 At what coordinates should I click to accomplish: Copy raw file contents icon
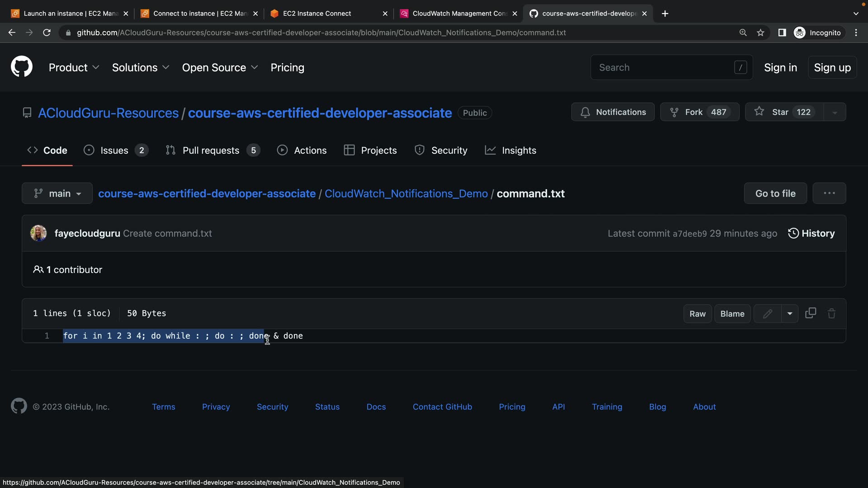coord(811,313)
